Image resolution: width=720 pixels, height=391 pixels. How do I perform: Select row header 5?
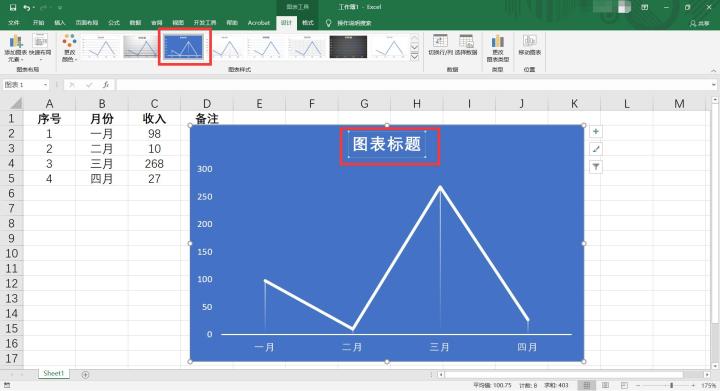[11, 179]
